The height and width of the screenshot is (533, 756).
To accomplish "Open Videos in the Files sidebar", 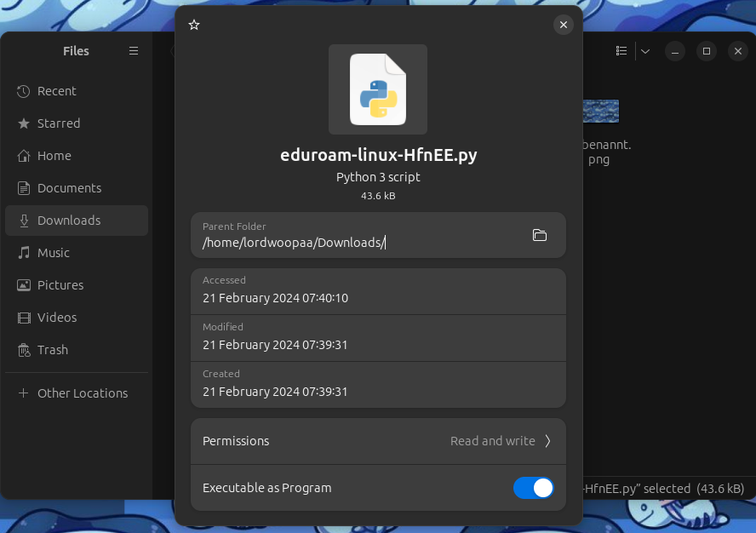I will (77, 318).
